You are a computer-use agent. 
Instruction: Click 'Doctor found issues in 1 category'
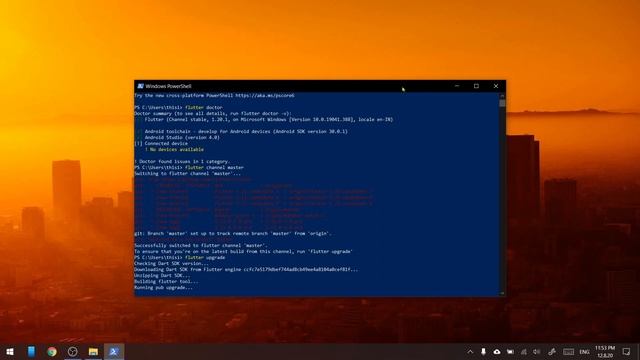182,162
